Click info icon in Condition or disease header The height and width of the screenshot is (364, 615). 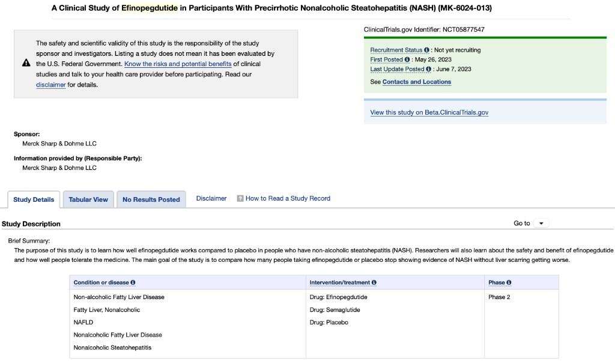click(x=133, y=282)
